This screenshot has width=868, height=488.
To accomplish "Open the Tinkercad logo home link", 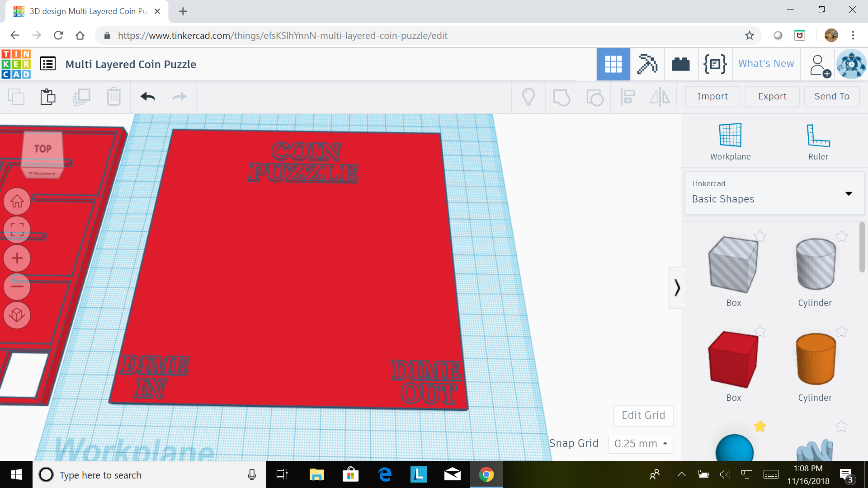I will click(x=16, y=64).
